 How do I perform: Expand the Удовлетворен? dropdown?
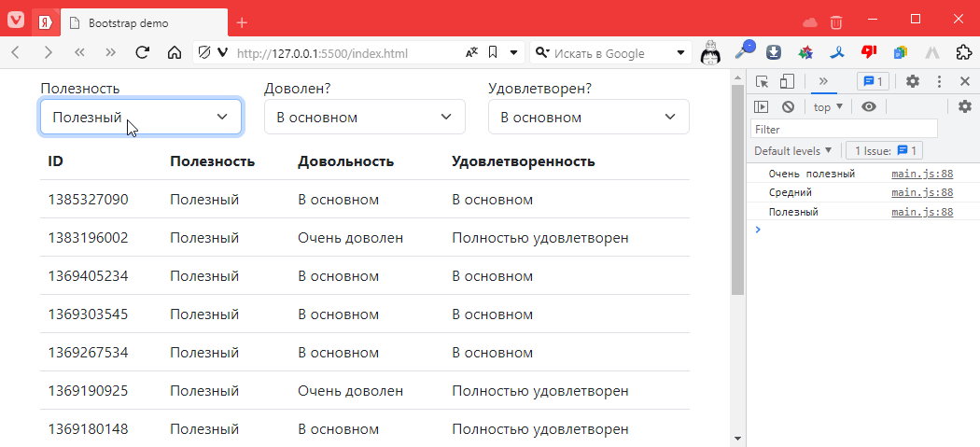(x=588, y=118)
